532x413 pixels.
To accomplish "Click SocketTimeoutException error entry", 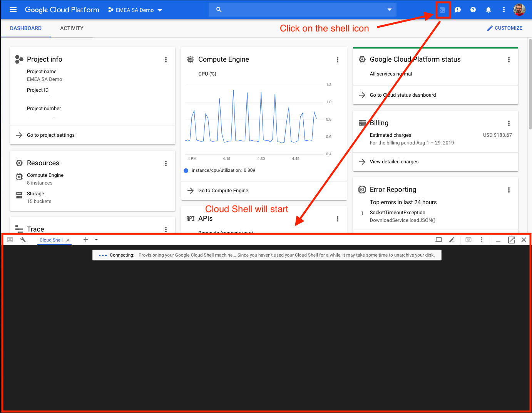I will click(x=398, y=213).
